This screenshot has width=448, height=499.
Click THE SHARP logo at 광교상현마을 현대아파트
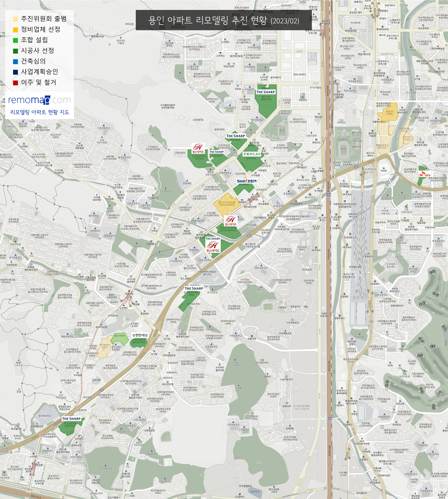(x=71, y=419)
